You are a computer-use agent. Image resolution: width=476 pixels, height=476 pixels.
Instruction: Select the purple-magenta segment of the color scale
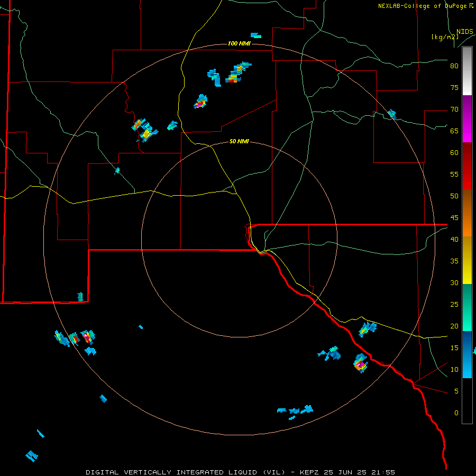(x=467, y=118)
